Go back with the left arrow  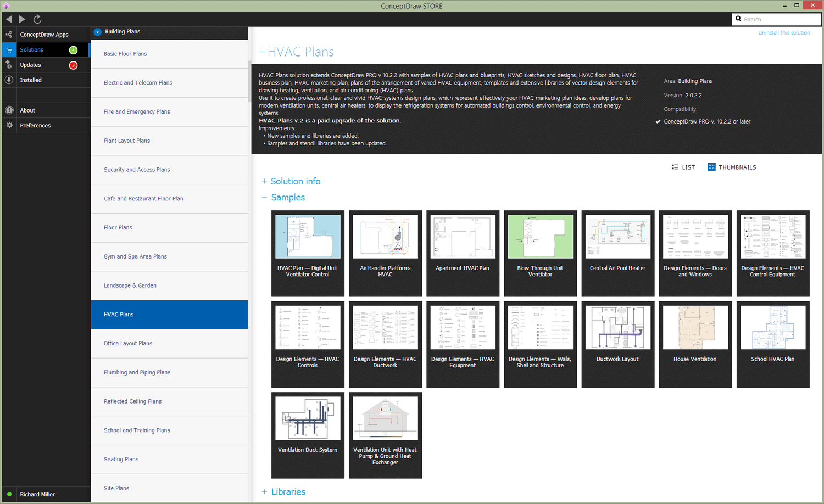9,19
